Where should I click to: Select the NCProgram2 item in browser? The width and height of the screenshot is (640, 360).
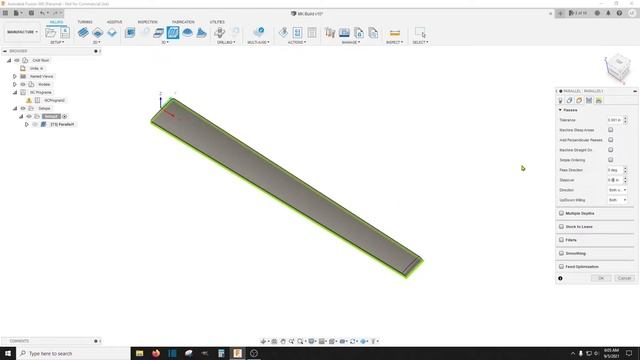[x=55, y=100]
